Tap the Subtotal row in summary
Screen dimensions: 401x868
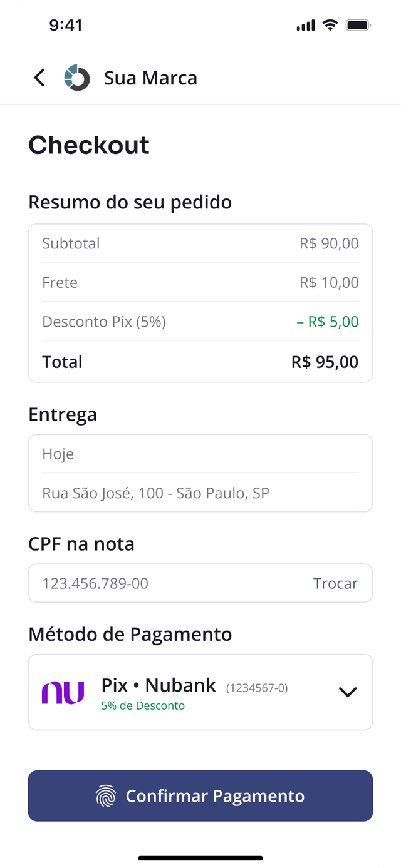tap(200, 243)
